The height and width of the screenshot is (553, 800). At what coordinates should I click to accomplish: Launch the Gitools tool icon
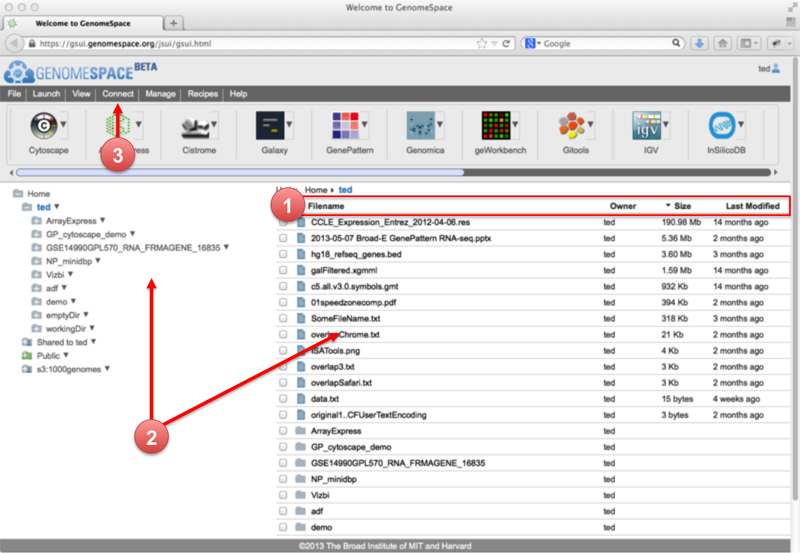click(571, 125)
